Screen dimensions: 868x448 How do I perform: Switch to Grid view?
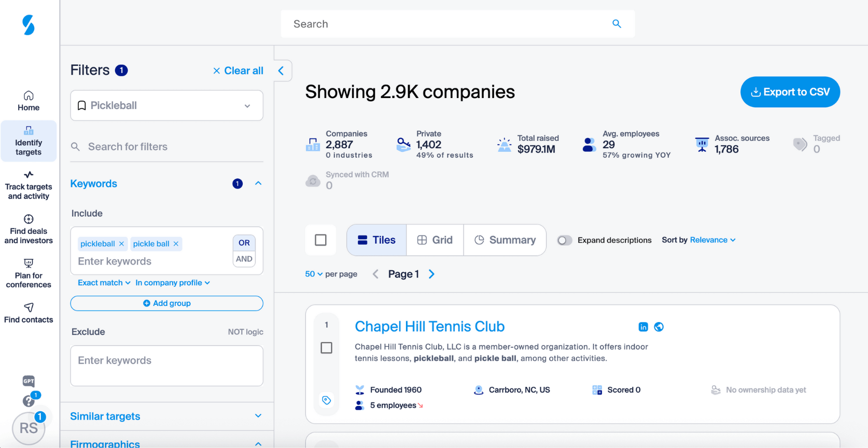pyautogui.click(x=435, y=240)
